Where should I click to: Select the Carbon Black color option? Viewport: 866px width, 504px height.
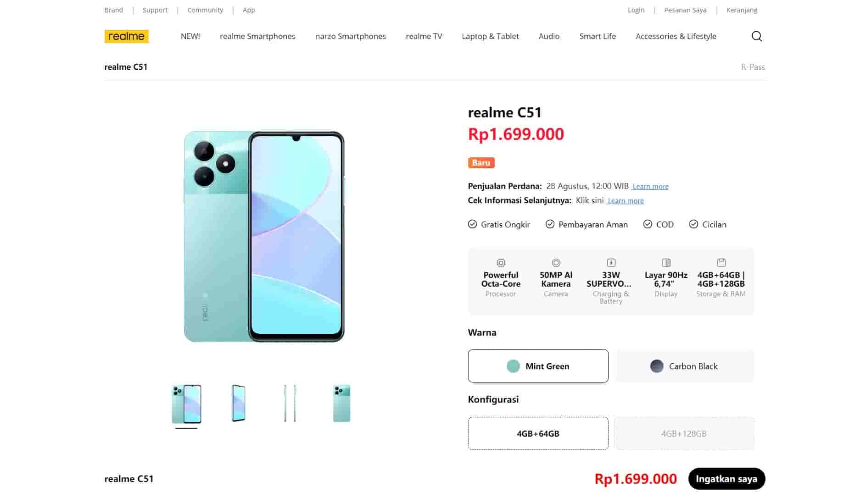click(684, 366)
